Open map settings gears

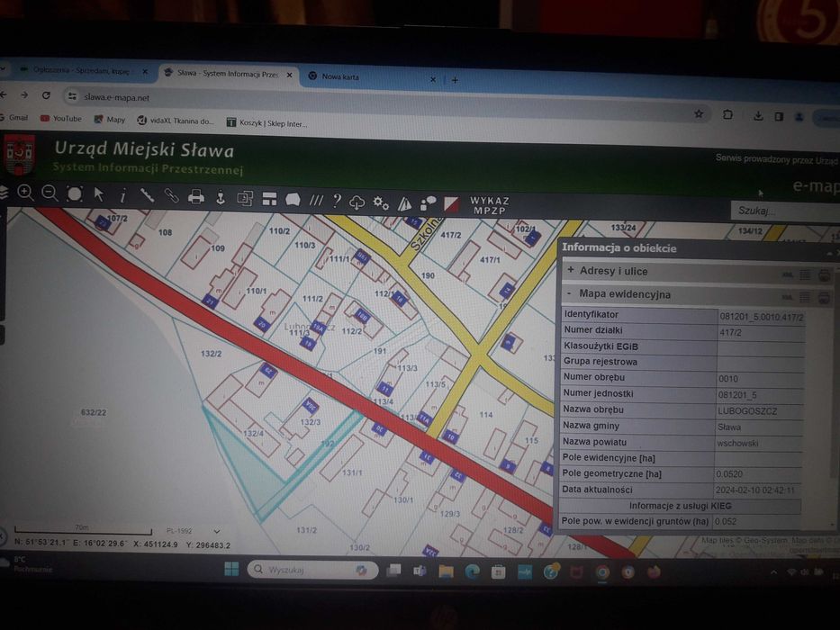pyautogui.click(x=381, y=202)
